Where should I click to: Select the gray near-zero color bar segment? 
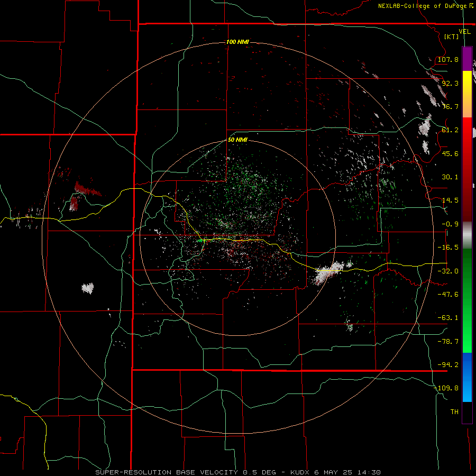tap(467, 235)
